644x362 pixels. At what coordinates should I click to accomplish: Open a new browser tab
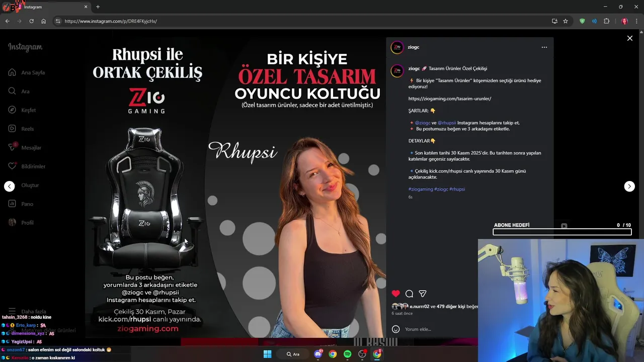[x=98, y=7]
